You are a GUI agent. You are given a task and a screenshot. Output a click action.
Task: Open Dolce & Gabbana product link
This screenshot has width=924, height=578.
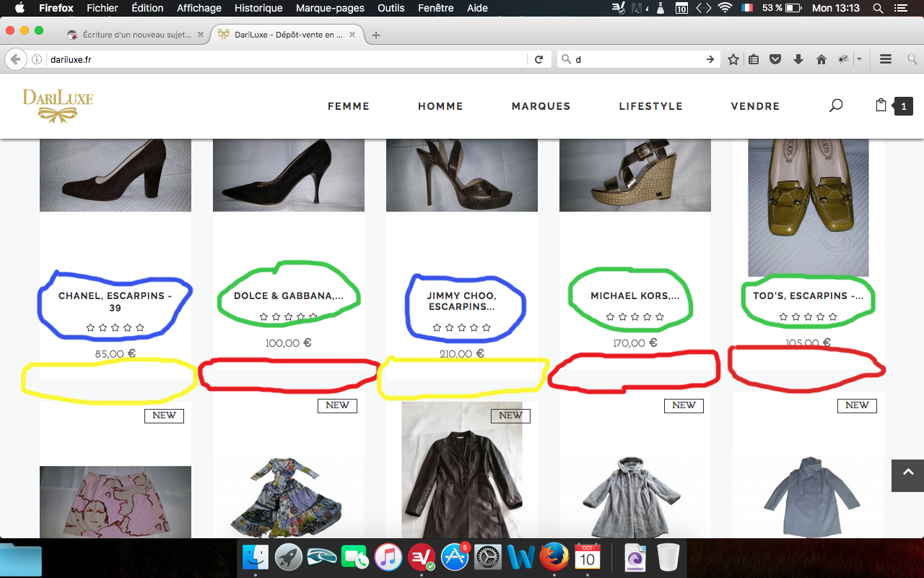(289, 296)
